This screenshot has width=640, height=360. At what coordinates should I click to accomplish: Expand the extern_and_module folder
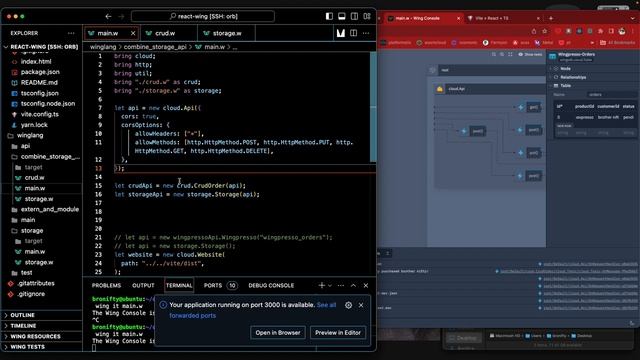(50, 209)
